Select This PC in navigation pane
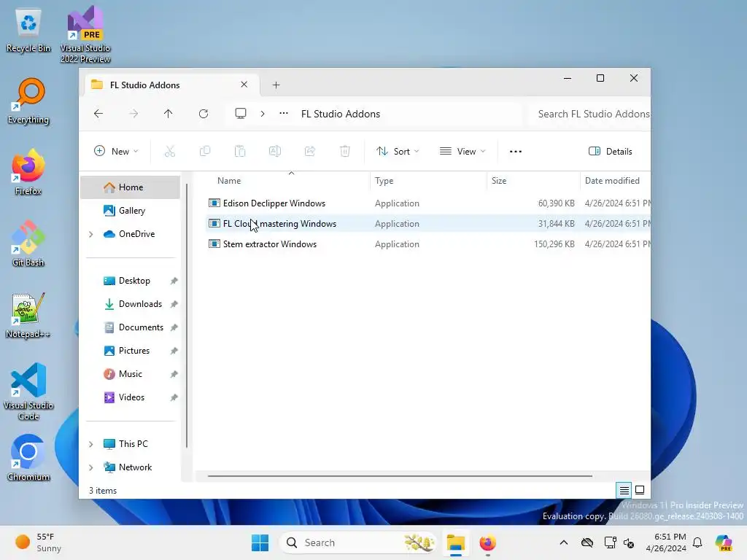747x560 pixels. click(133, 444)
